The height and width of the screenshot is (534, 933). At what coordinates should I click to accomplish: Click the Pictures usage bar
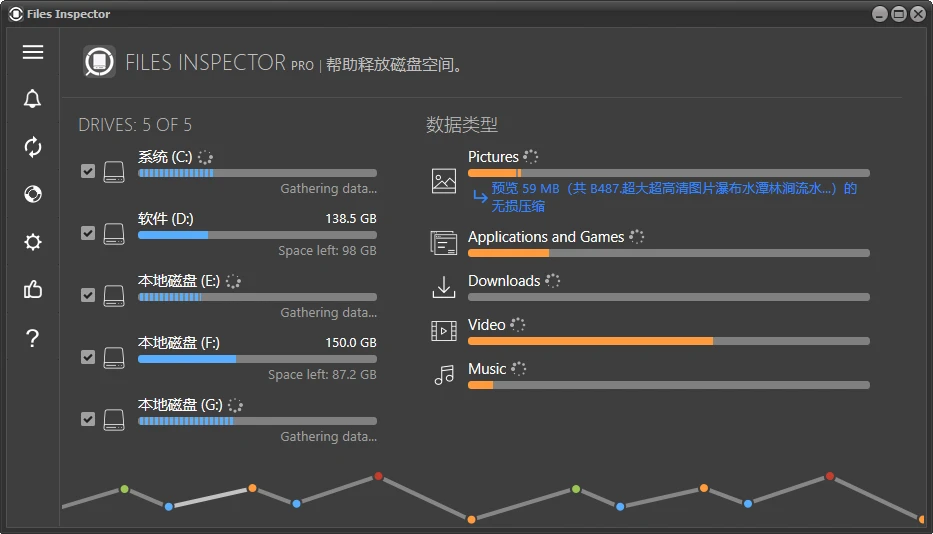pos(669,173)
